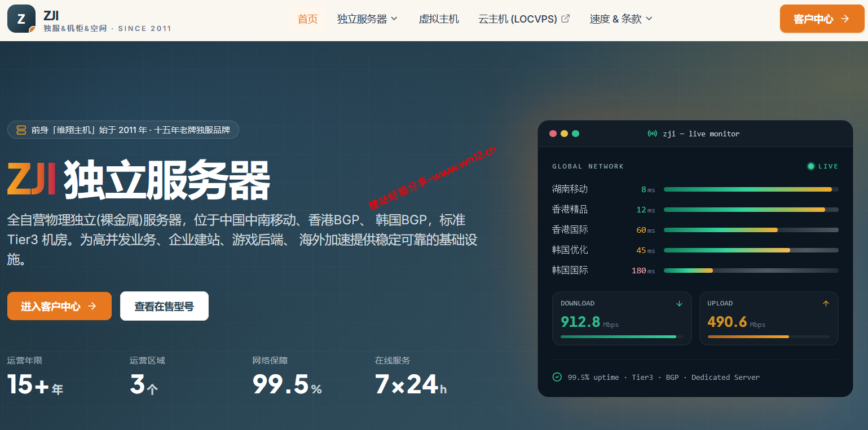The height and width of the screenshot is (430, 868).
Task: Expand the 独立服务器 dropdown menu
Action: (x=367, y=19)
